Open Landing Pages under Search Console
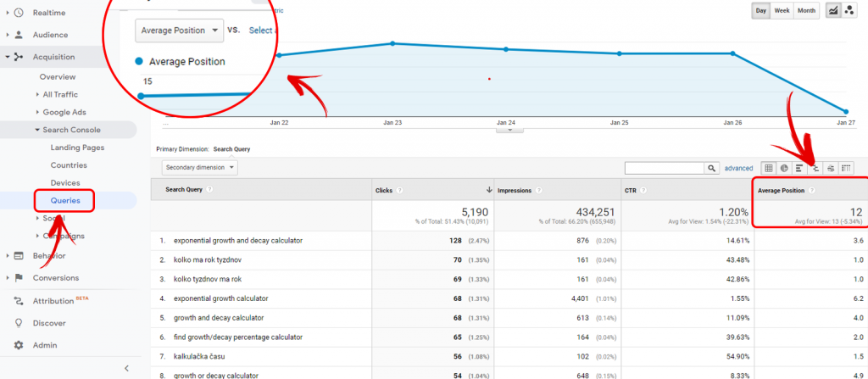This screenshot has width=868, height=379. coord(77,148)
